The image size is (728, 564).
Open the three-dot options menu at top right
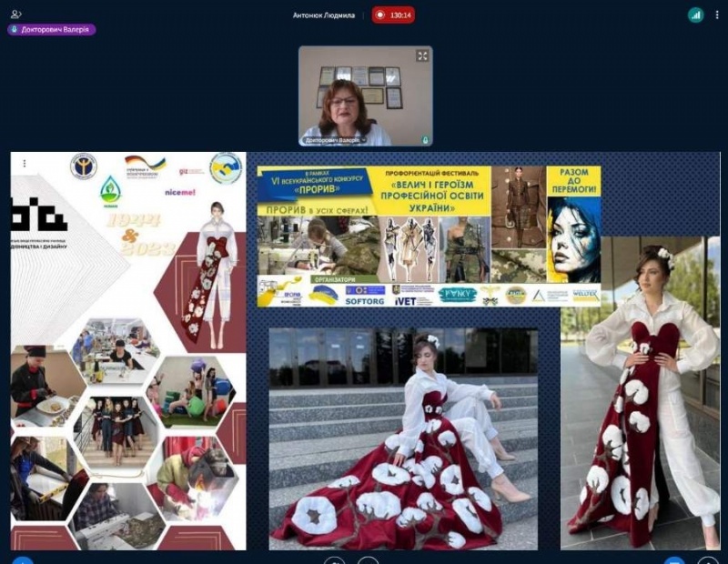click(x=719, y=15)
